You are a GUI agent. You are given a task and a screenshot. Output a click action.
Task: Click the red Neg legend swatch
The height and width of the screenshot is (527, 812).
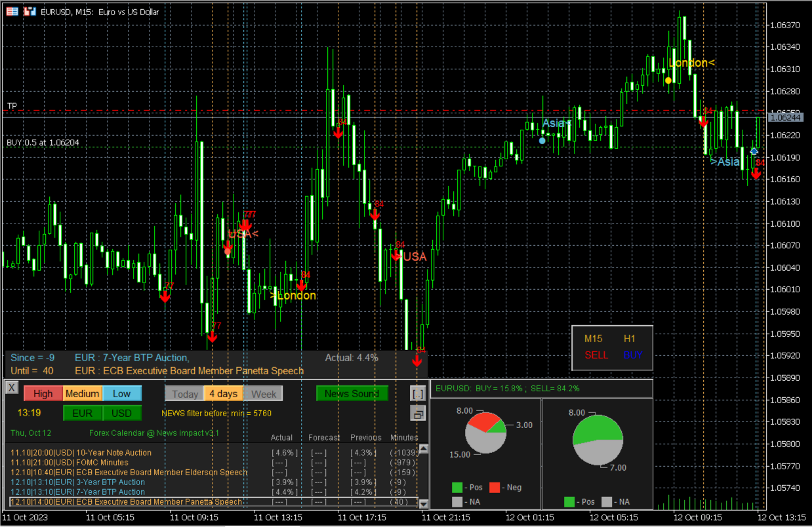tap(497, 488)
